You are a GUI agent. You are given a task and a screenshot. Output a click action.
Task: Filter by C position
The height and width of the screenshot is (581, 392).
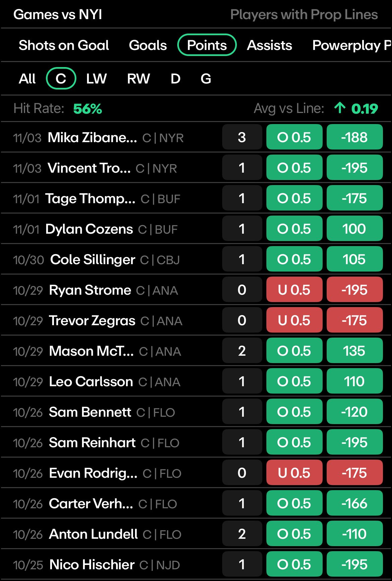(61, 78)
